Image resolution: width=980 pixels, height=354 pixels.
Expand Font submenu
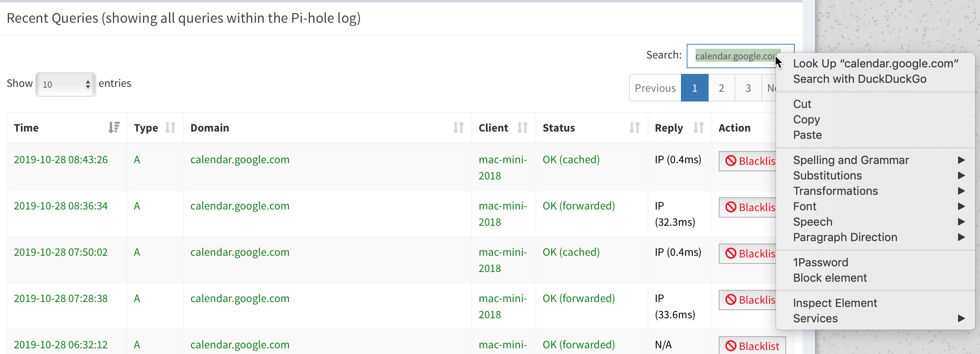(876, 206)
